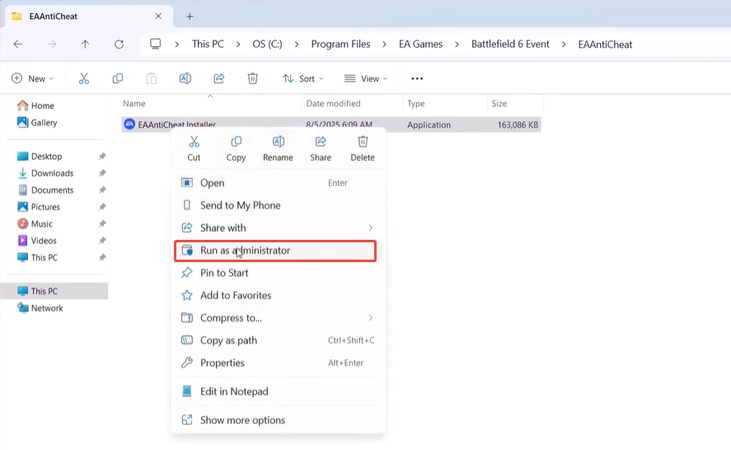Sort by the Name column header

(134, 104)
